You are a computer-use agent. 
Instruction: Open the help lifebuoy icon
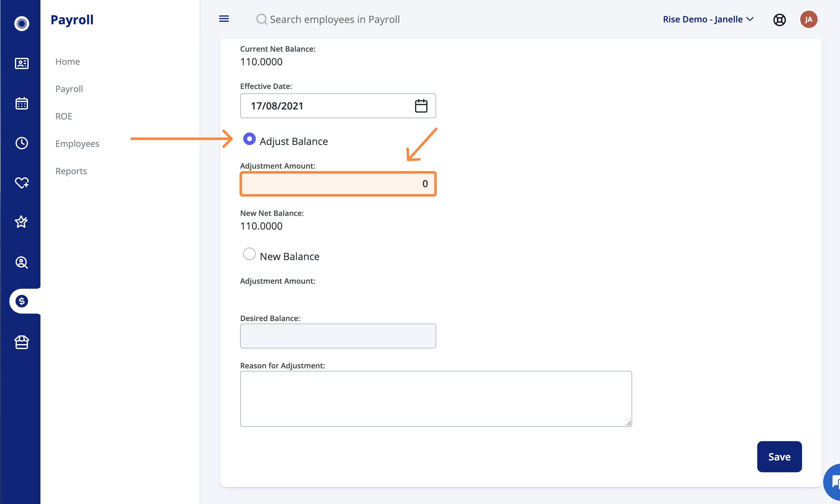[x=780, y=20]
